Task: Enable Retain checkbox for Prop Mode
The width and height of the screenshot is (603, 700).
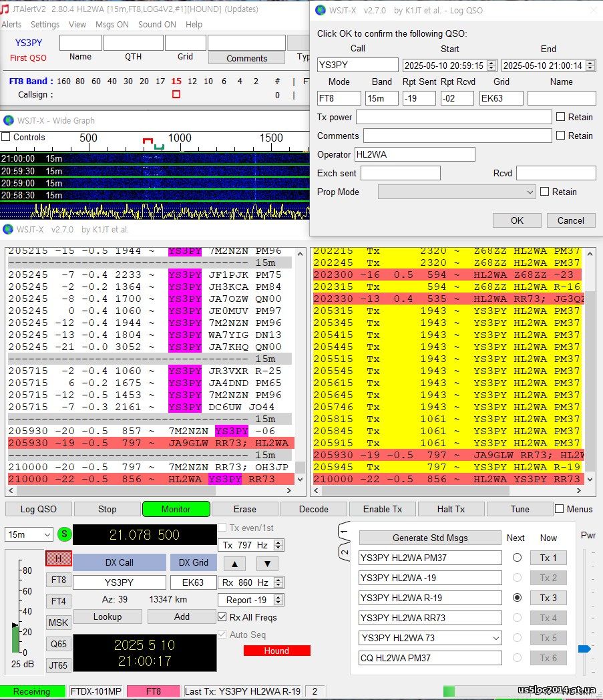Action: [x=544, y=192]
